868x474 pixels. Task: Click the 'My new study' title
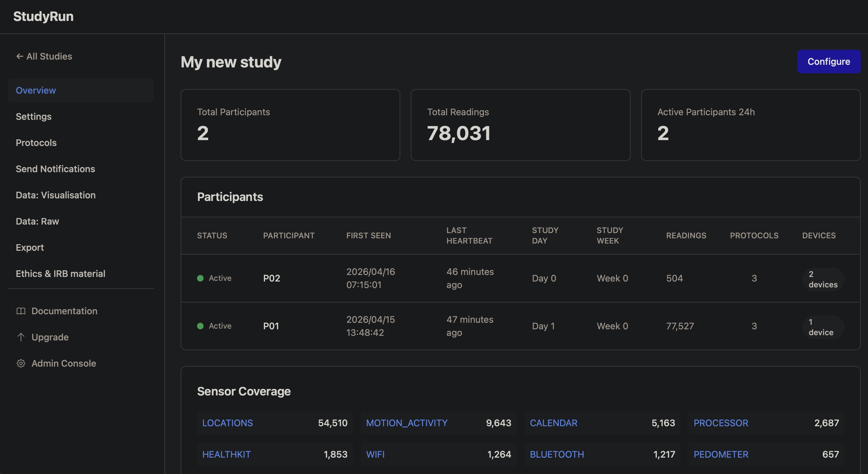click(x=231, y=62)
